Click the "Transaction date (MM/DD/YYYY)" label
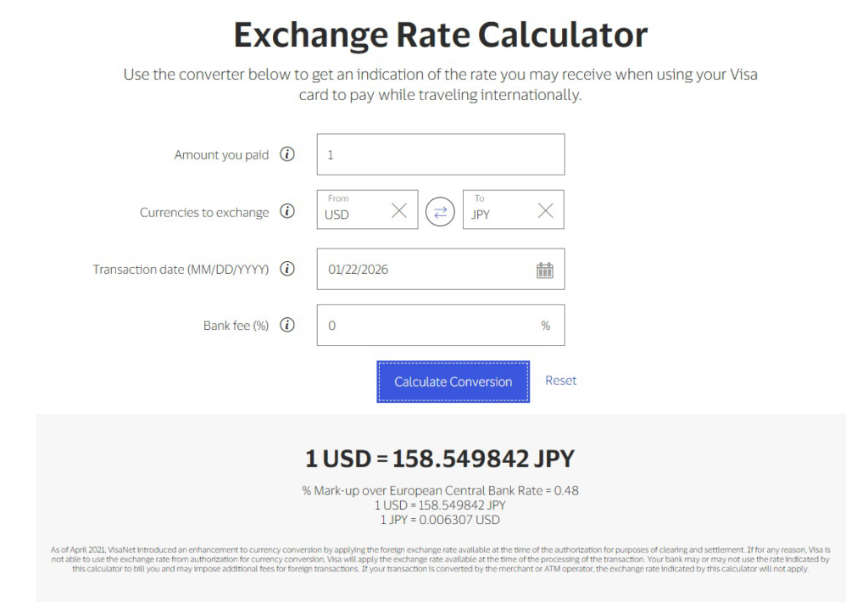This screenshot has height=608, width=868. [x=181, y=270]
